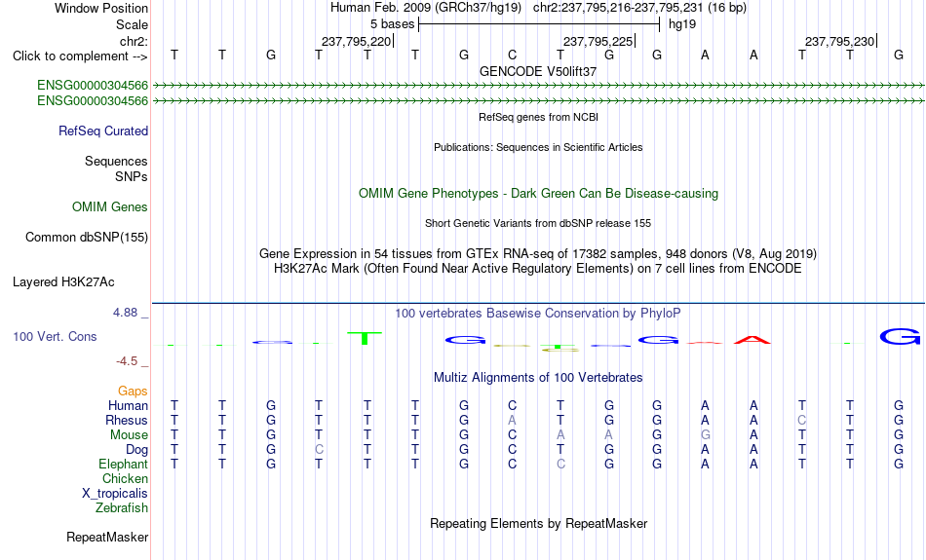
Task: Click the mismatched A in the Rhesus row
Action: click(x=512, y=420)
